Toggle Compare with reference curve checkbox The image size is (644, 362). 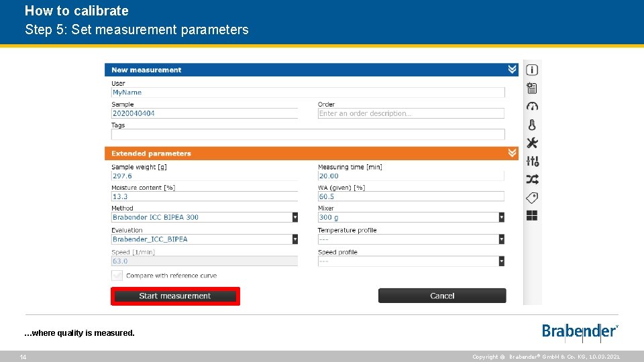(117, 276)
